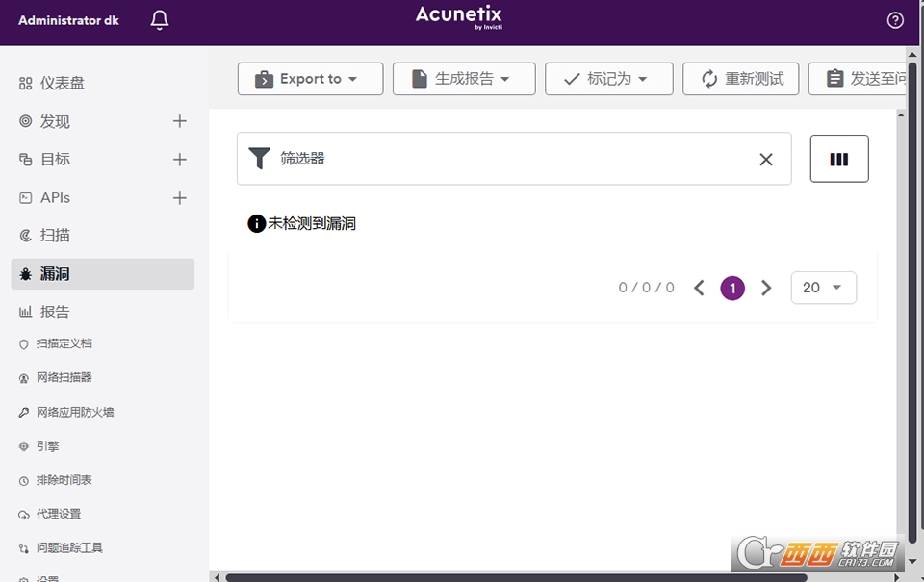Click into the 筛选器 filter field
Screen dimensions: 924x582
514,159
